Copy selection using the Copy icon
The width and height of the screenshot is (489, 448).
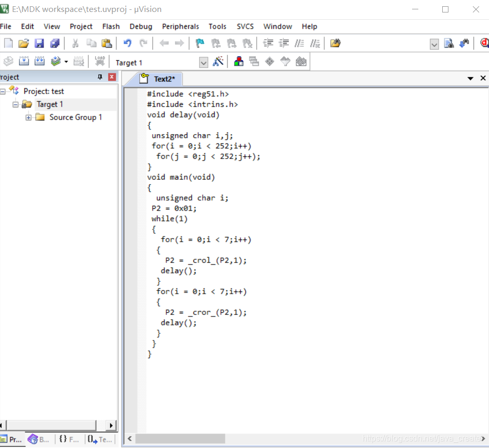[x=91, y=43]
